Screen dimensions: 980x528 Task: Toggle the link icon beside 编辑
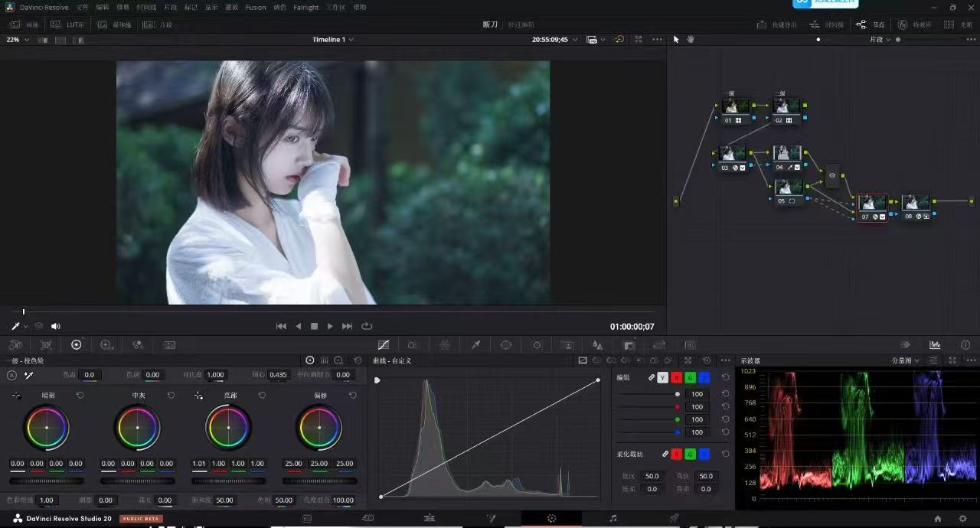pyautogui.click(x=652, y=377)
